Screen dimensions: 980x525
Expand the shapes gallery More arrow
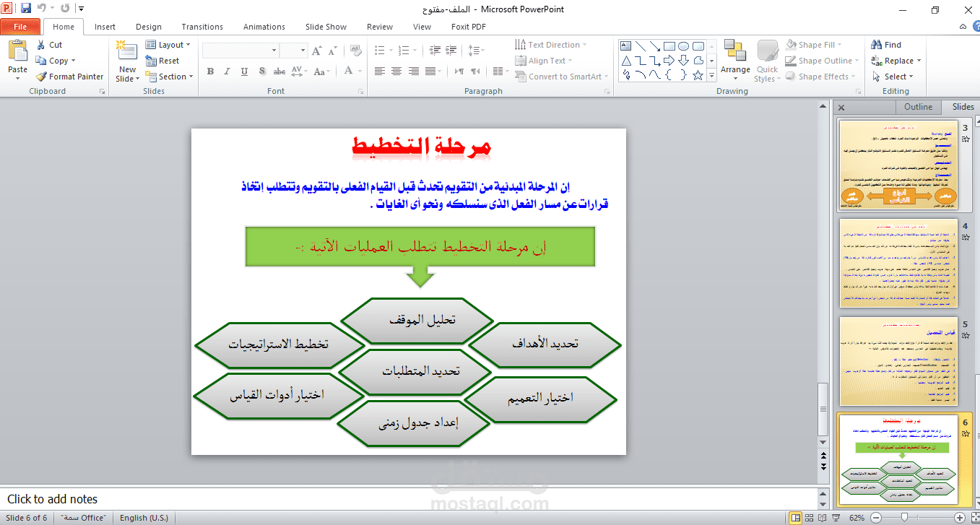712,75
